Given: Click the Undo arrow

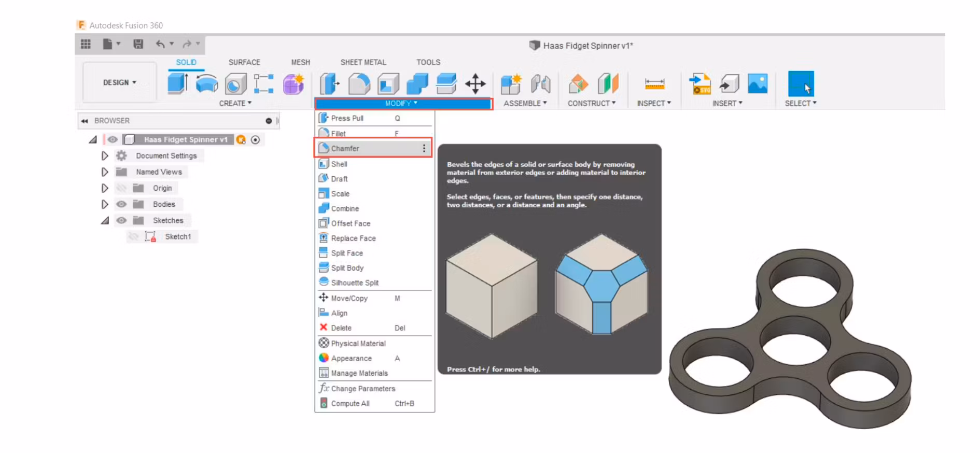Looking at the screenshot, I should click(x=160, y=45).
